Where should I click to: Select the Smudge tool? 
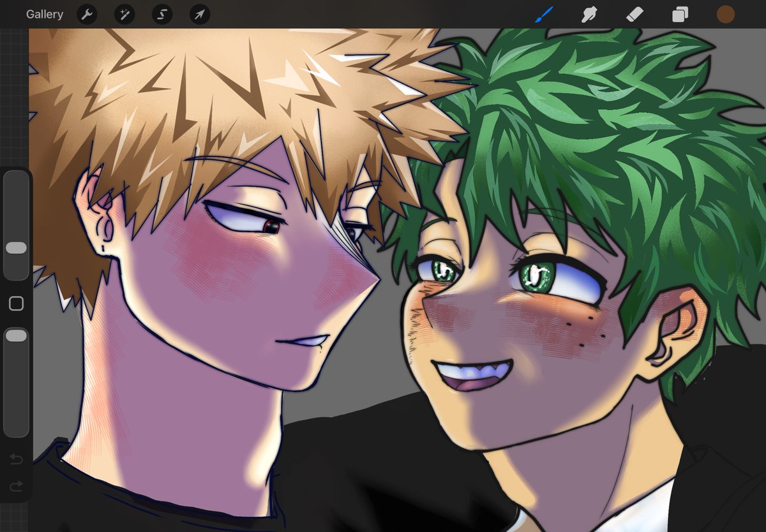[x=589, y=14]
